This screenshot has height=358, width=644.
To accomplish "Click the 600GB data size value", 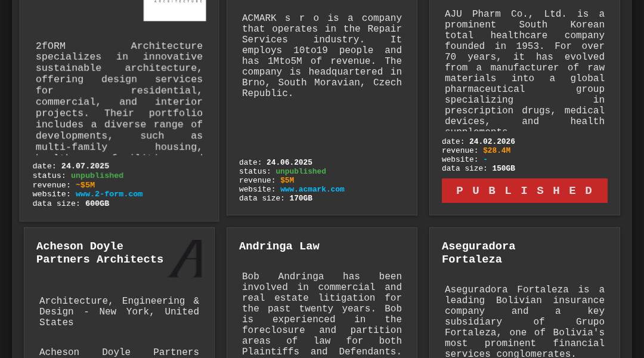I will 97,203.
